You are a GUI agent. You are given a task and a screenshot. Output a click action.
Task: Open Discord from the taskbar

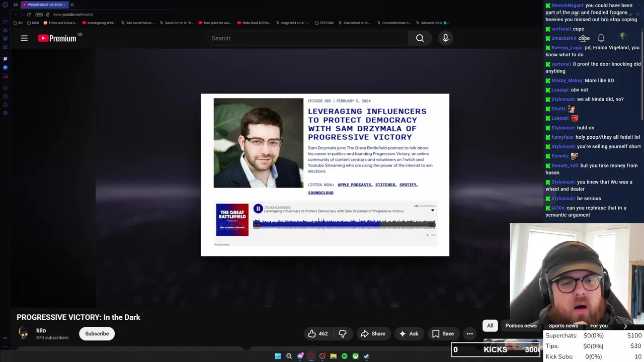click(300, 356)
